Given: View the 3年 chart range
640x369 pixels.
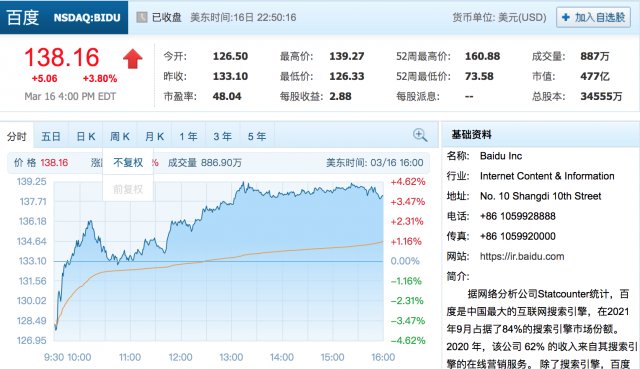Looking at the screenshot, I should [x=223, y=136].
